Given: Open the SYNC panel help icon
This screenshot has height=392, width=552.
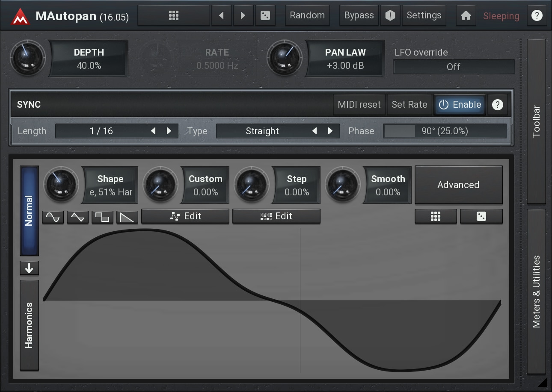Looking at the screenshot, I should 497,105.
